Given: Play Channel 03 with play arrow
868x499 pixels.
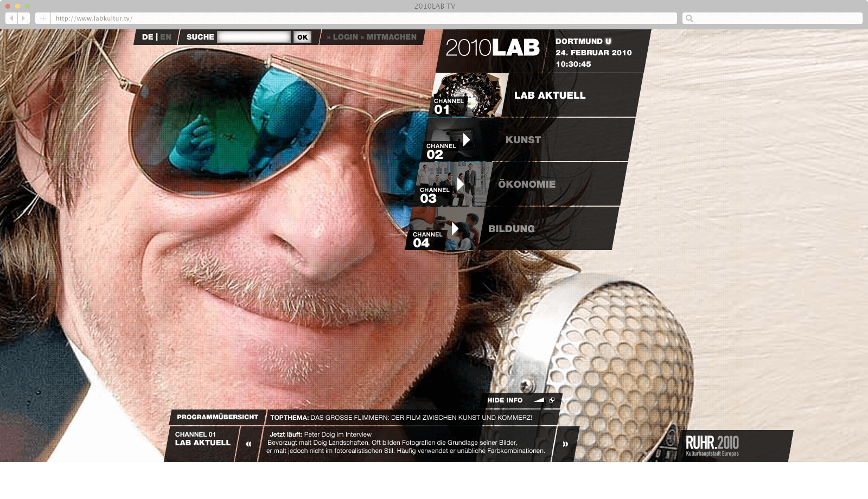Looking at the screenshot, I should [x=460, y=184].
